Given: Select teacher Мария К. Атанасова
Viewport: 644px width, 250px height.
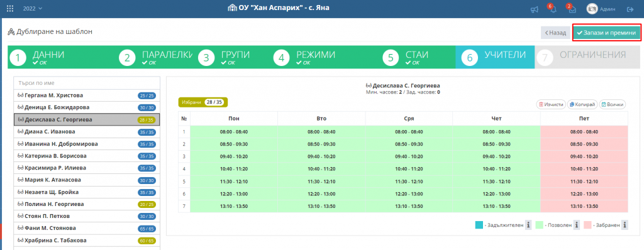Looking at the screenshot, I should tap(87, 180).
